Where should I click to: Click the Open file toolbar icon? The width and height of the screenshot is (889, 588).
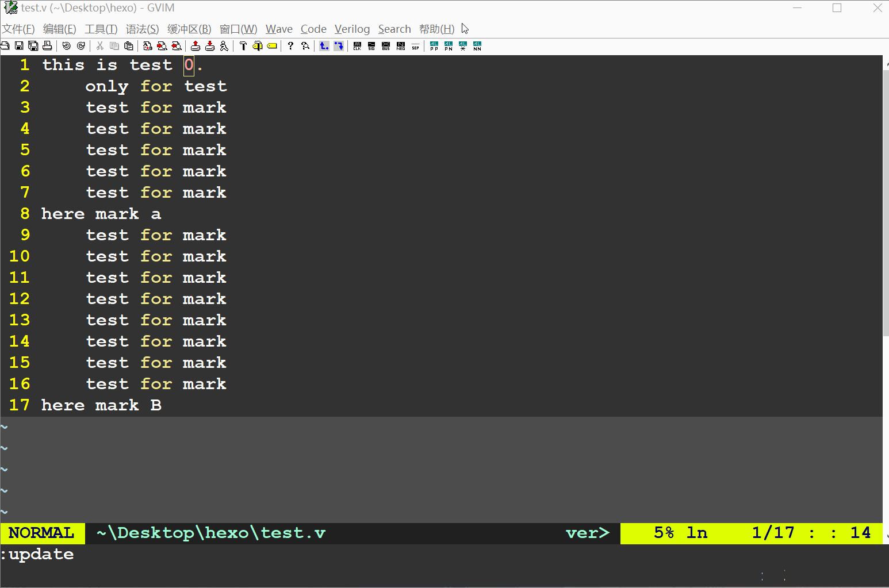point(5,46)
